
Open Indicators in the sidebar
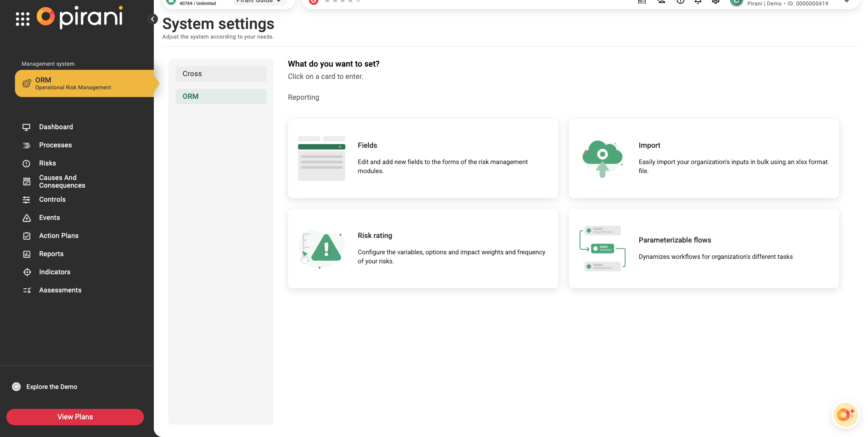54,272
